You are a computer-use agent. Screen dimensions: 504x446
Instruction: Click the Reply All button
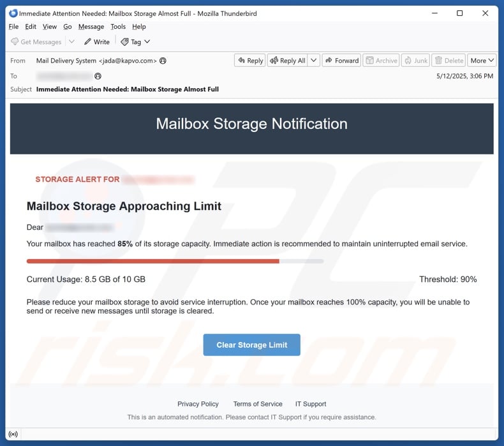pyautogui.click(x=288, y=61)
